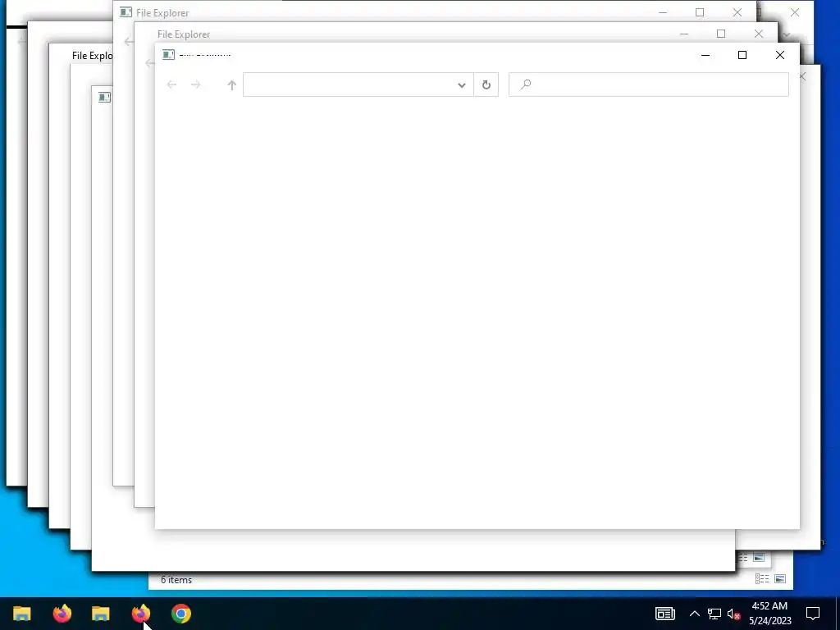This screenshot has height=630, width=840.
Task: Switch to details view beside '6 items' status bar
Action: point(762,578)
